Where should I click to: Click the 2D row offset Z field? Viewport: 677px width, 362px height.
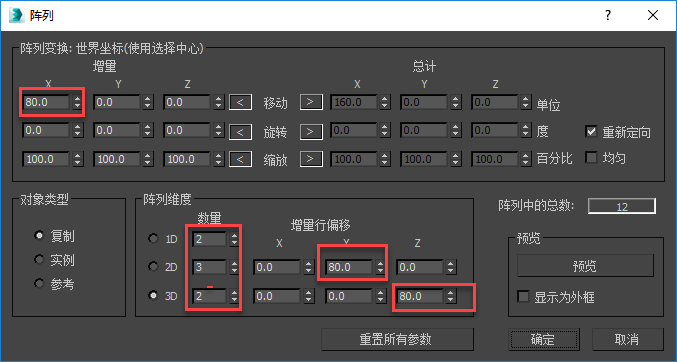(420, 267)
